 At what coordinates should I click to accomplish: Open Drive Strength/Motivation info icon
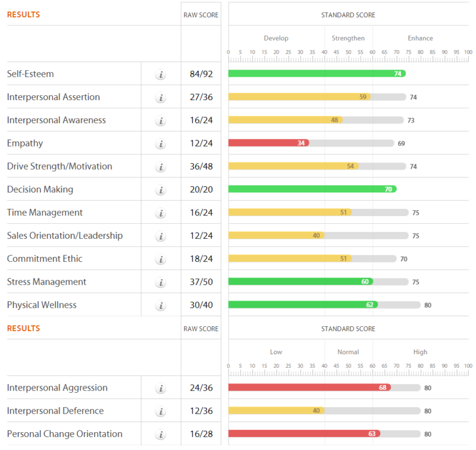click(x=161, y=167)
